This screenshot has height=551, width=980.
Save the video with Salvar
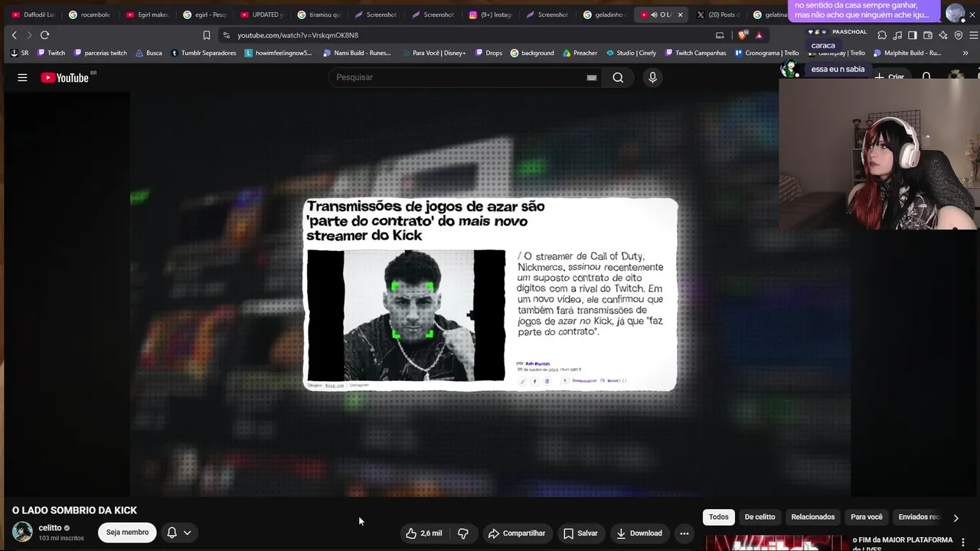tap(580, 533)
